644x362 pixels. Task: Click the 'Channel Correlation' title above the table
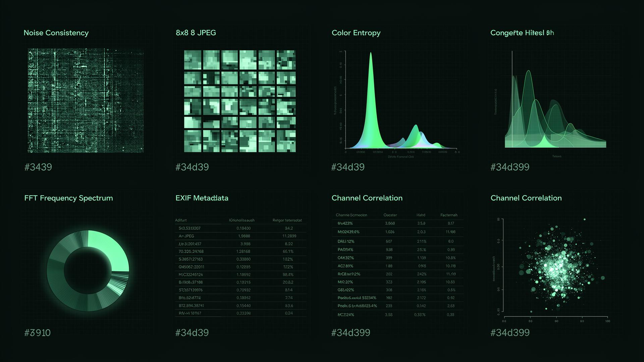point(367,198)
